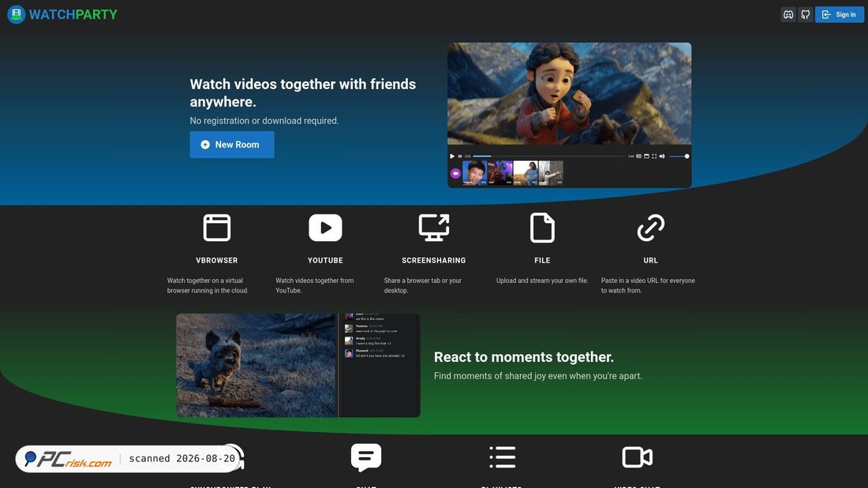Image resolution: width=868 pixels, height=488 pixels.
Task: Click 'Watch videos together with friends anywhere.' headline
Action: click(x=303, y=93)
